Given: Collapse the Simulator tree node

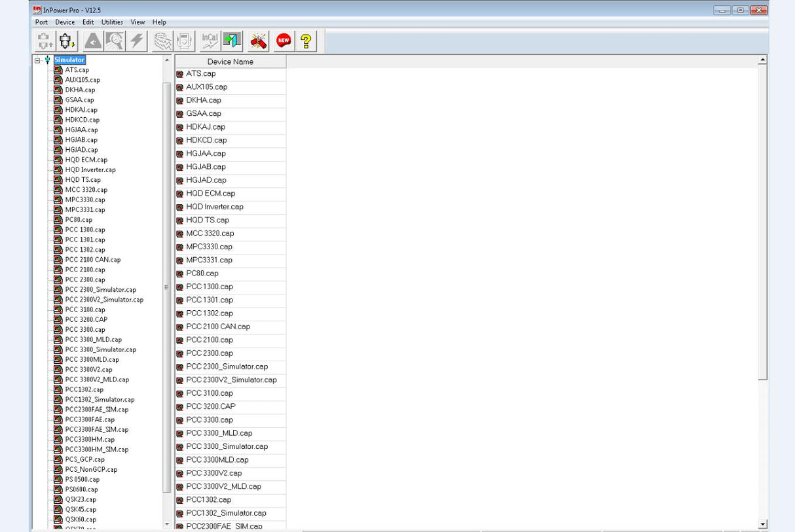Looking at the screenshot, I should pyautogui.click(x=38, y=60).
